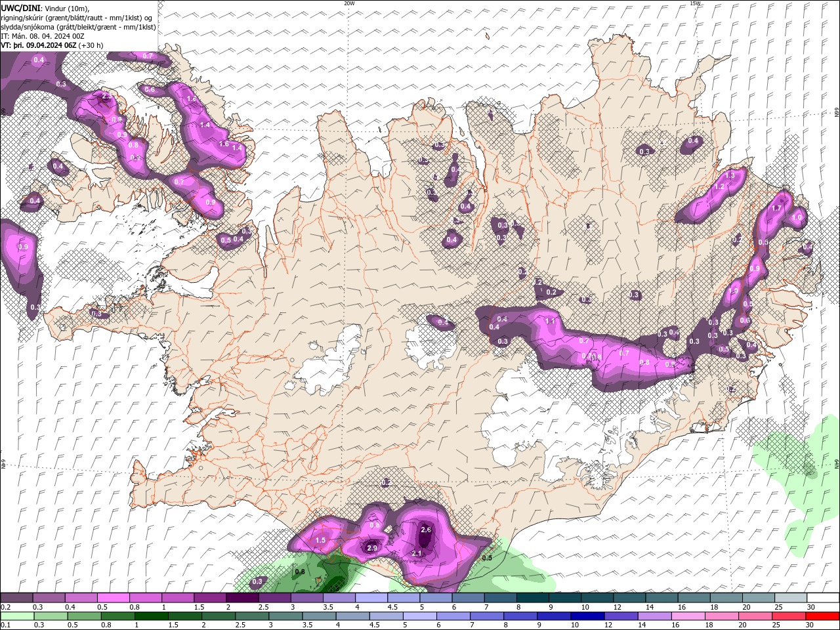This screenshot has width=840, height=630.
Task: Click the 15W longitude label
Action: point(695,3)
